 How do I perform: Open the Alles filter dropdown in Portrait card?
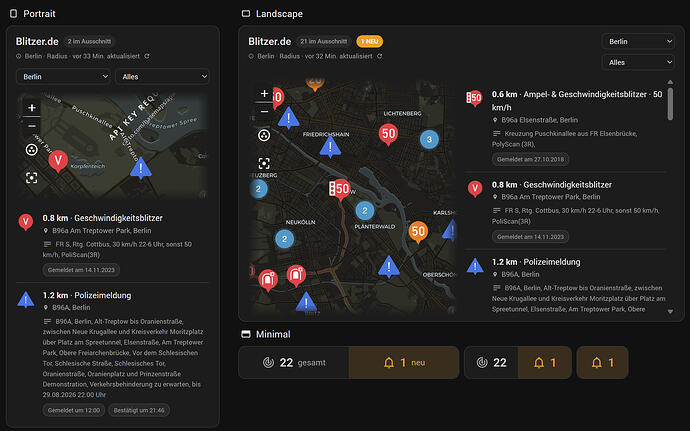pyautogui.click(x=162, y=77)
